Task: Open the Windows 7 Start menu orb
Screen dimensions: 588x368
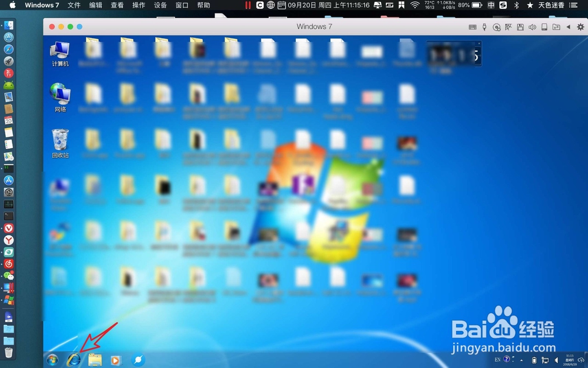Action: 52,360
